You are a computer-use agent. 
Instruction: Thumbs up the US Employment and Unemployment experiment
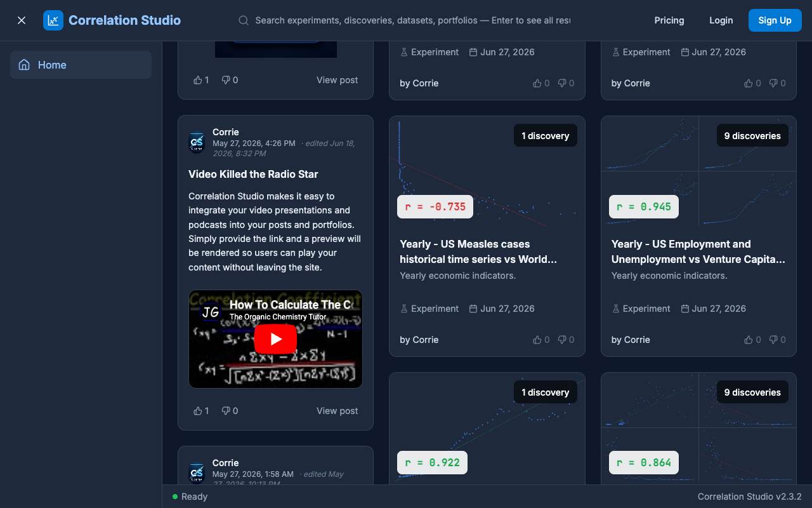[752, 340]
